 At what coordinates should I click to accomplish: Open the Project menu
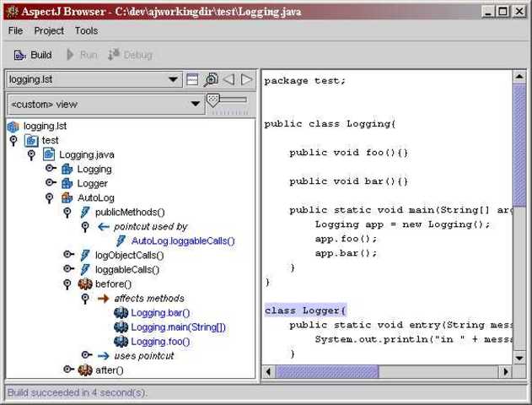[x=49, y=30]
